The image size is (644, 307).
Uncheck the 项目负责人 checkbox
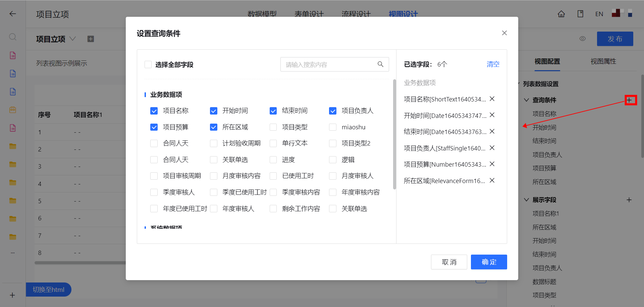tap(333, 111)
